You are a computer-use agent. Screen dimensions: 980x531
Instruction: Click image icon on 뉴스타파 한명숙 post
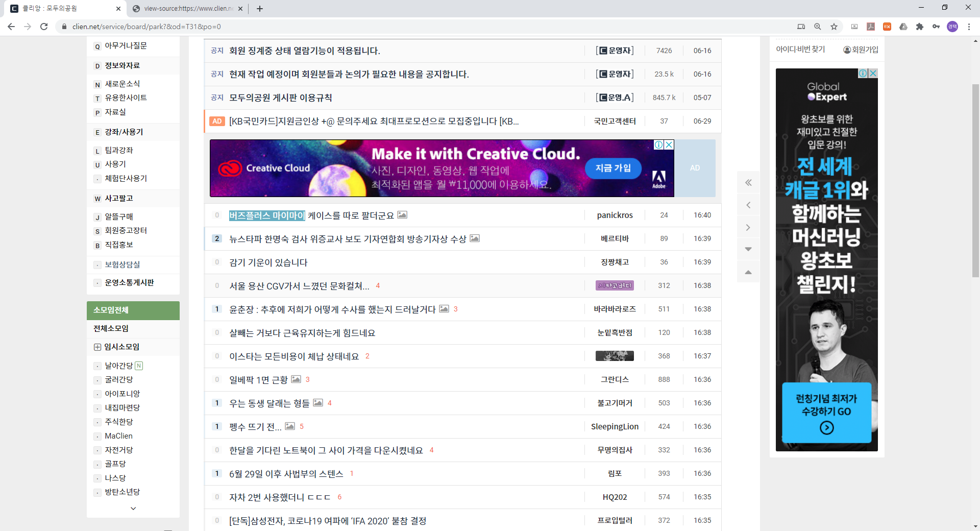click(x=475, y=238)
